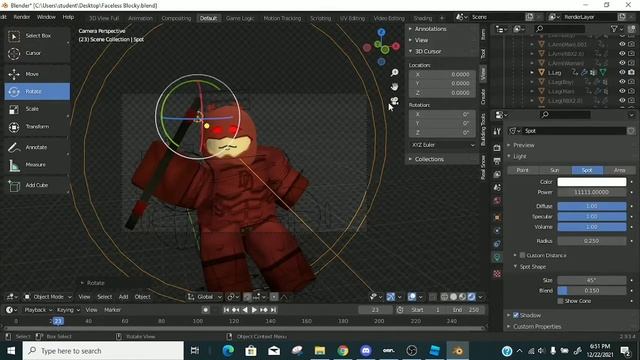Switch to wireframe viewport shading
Viewport: 640px width, 360px height.
444,297
